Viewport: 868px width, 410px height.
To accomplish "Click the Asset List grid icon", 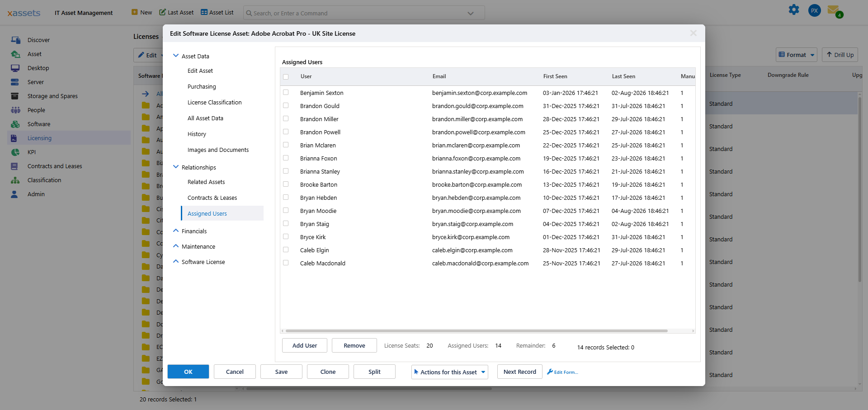I will [204, 12].
